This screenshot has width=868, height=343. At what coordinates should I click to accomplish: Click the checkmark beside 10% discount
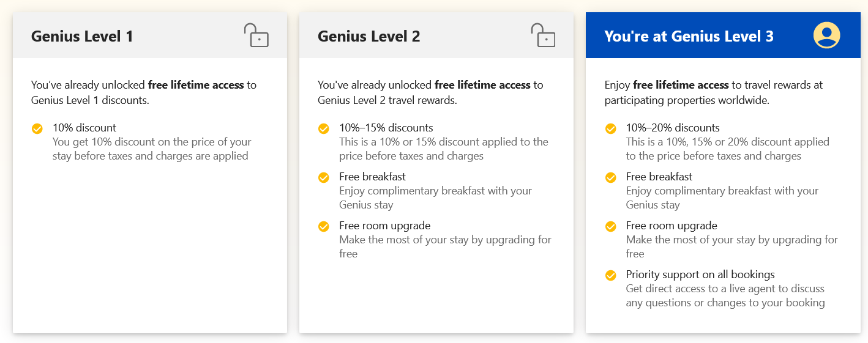[x=37, y=128]
